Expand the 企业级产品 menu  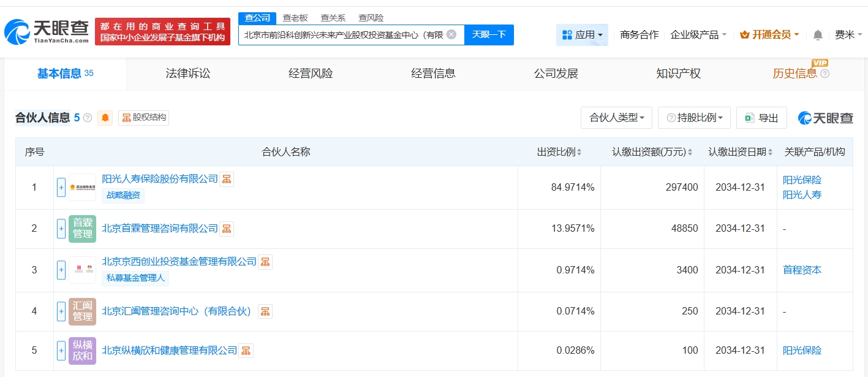click(699, 35)
